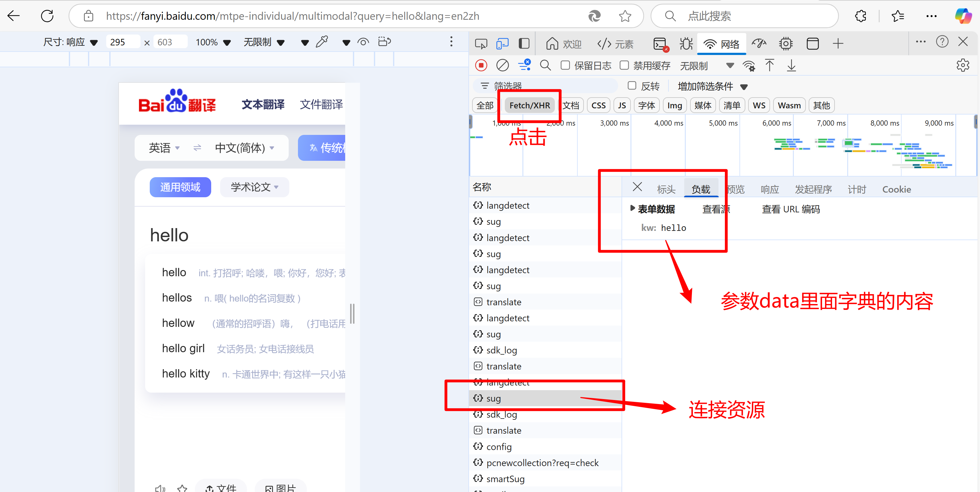Toggle the device emulation icon in DevTools
Viewport: 980px width, 492px height.
click(x=502, y=43)
